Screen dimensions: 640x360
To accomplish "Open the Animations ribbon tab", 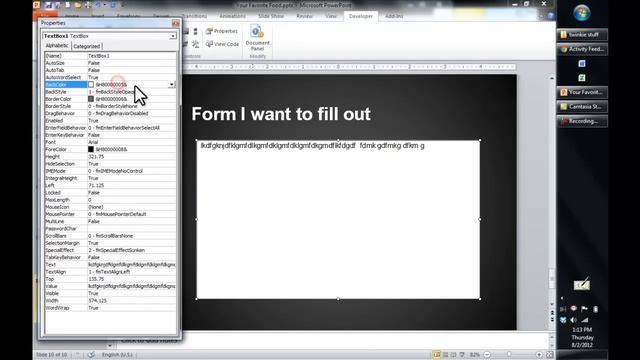I will (233, 16).
